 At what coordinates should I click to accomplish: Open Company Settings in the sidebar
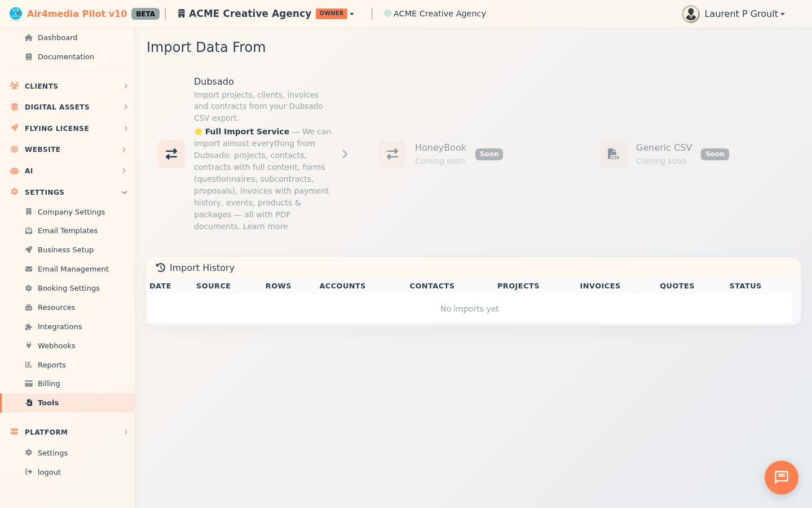(71, 212)
